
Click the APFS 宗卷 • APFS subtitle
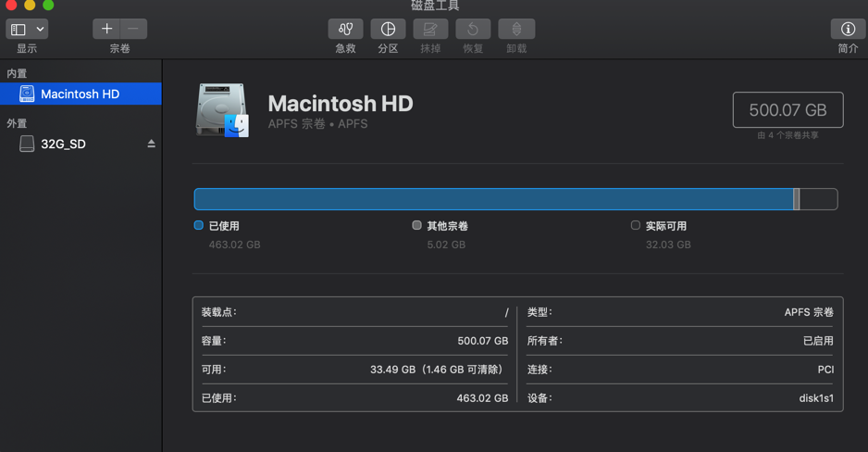click(x=317, y=124)
